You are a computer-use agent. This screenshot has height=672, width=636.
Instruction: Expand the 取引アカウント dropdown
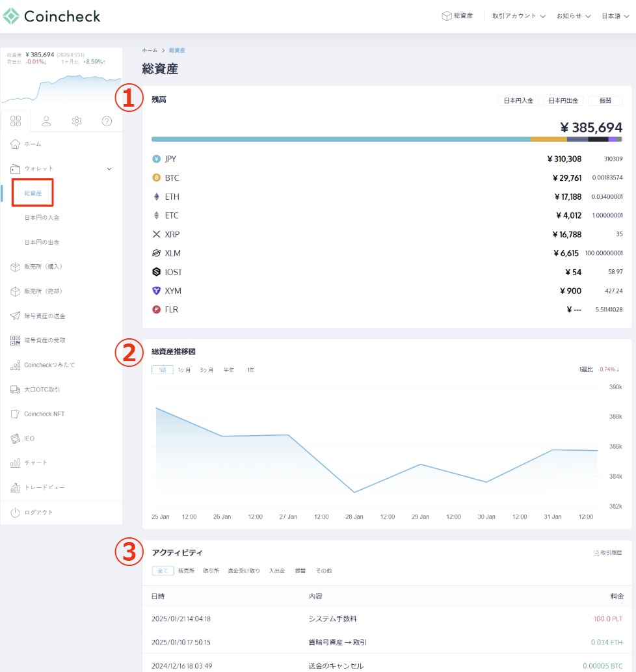click(518, 16)
